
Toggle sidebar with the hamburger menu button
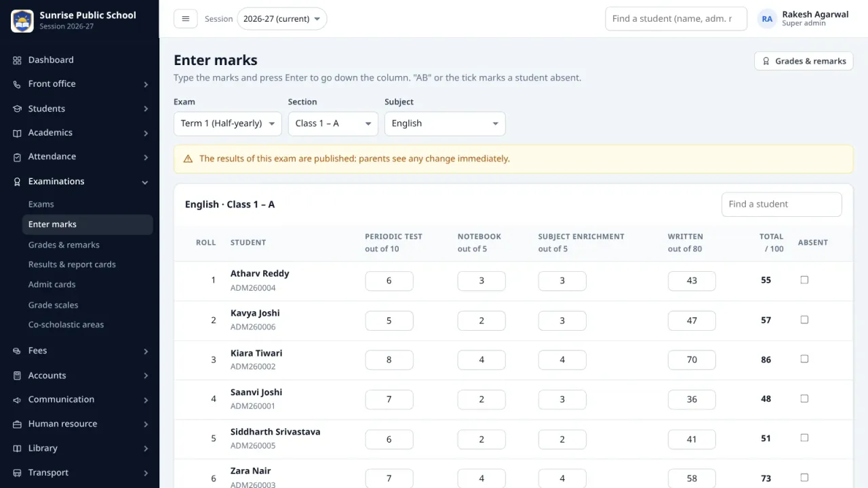tap(186, 19)
